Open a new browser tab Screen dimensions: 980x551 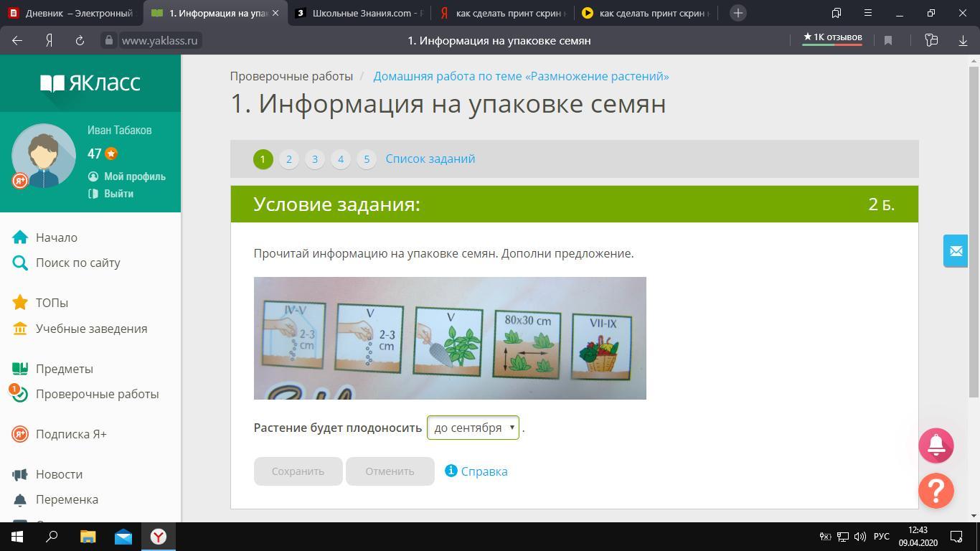coord(738,13)
